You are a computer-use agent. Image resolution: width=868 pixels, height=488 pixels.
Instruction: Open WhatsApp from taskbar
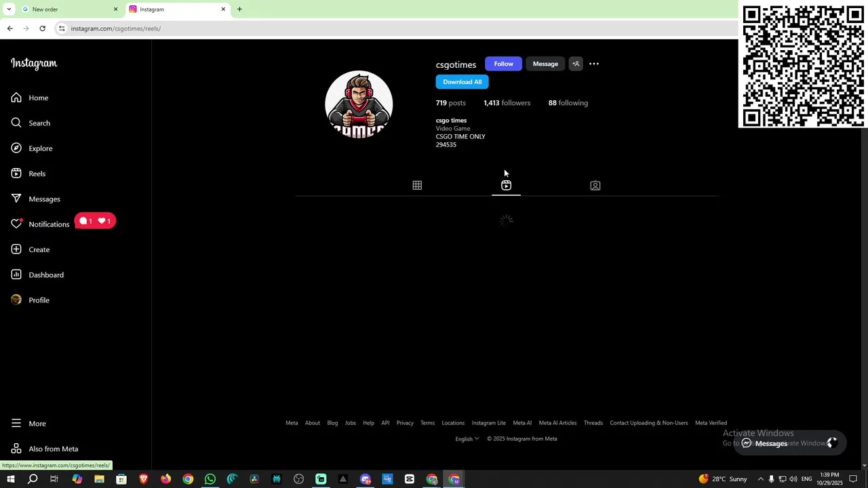coord(210,479)
